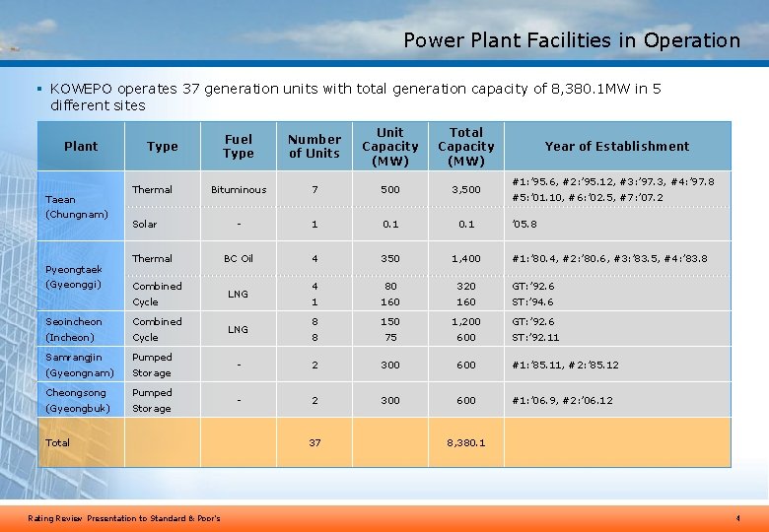Click the slide title 'Power Plant Facilities in Operation'
Image resolution: width=769 pixels, height=532 pixels.
coord(572,40)
